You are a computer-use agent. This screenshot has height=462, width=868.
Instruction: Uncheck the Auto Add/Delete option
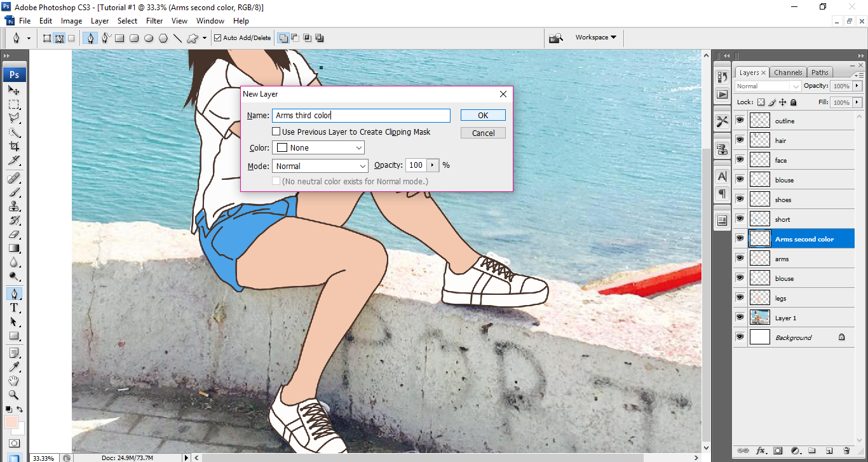tap(218, 38)
